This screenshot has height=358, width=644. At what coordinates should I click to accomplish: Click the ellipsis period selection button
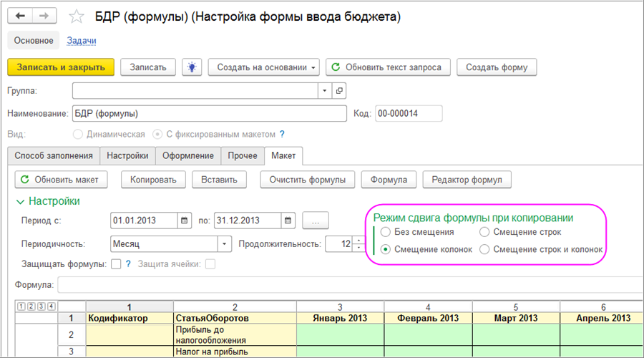click(315, 220)
